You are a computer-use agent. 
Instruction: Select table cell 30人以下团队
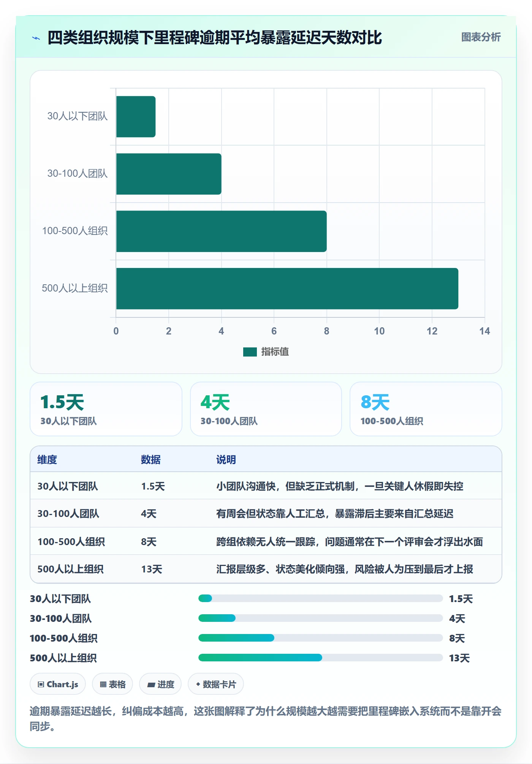pos(68,486)
